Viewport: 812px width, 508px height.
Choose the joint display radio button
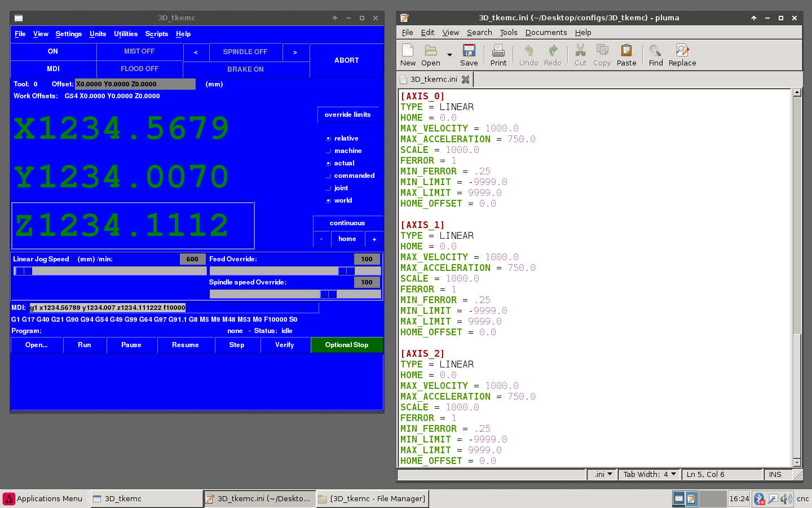tap(329, 188)
